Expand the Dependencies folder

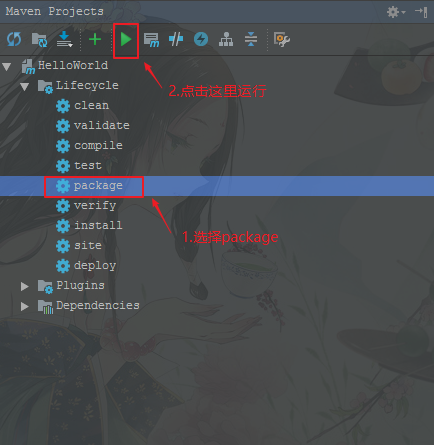click(x=24, y=306)
